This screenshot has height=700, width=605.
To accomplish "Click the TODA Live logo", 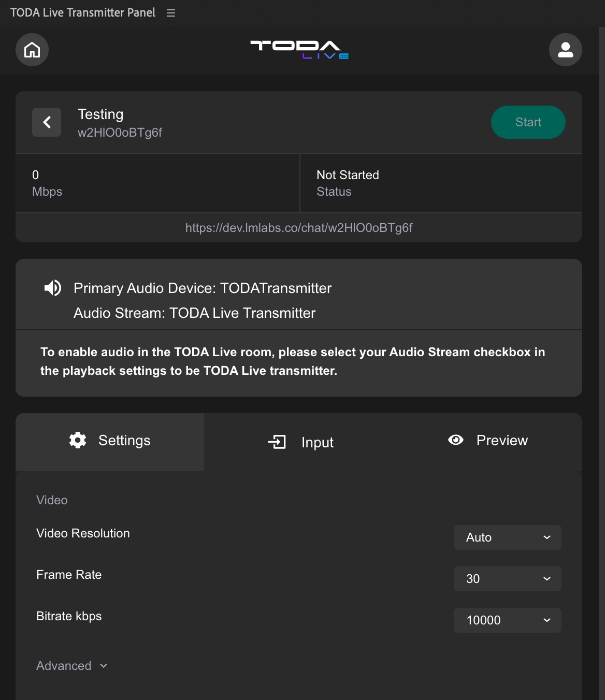I will click(299, 50).
